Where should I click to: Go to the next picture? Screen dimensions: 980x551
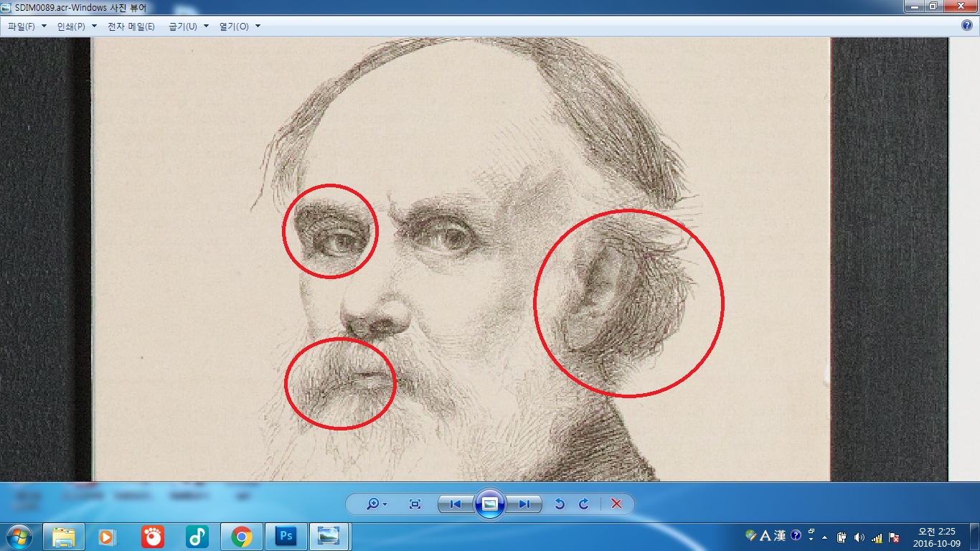[524, 504]
